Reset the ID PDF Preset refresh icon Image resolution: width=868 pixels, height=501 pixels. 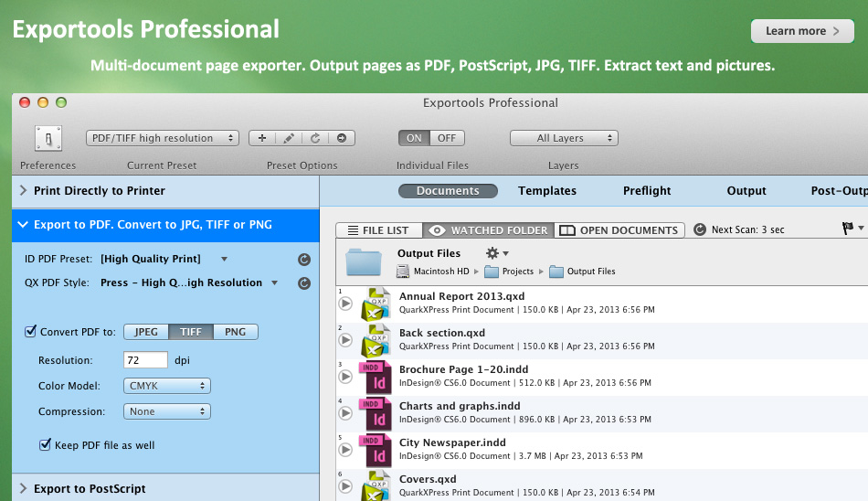(304, 260)
